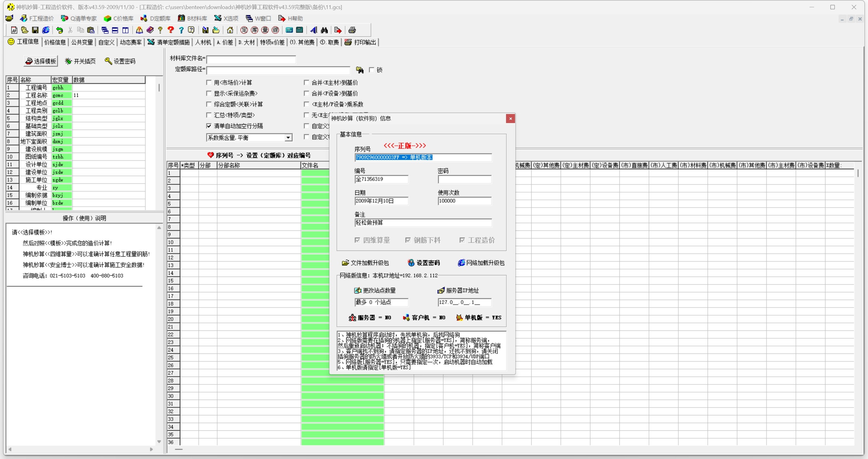Toggle 汇总<特项/类型> checkbox
The width and height of the screenshot is (868, 459).
tap(209, 115)
